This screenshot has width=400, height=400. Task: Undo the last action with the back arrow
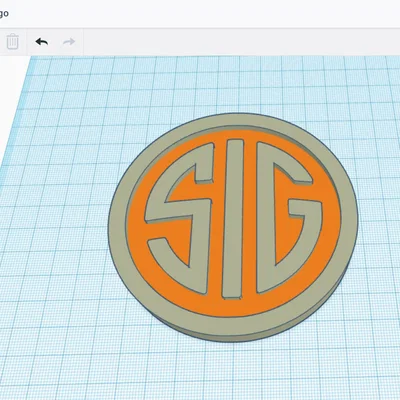[42, 42]
